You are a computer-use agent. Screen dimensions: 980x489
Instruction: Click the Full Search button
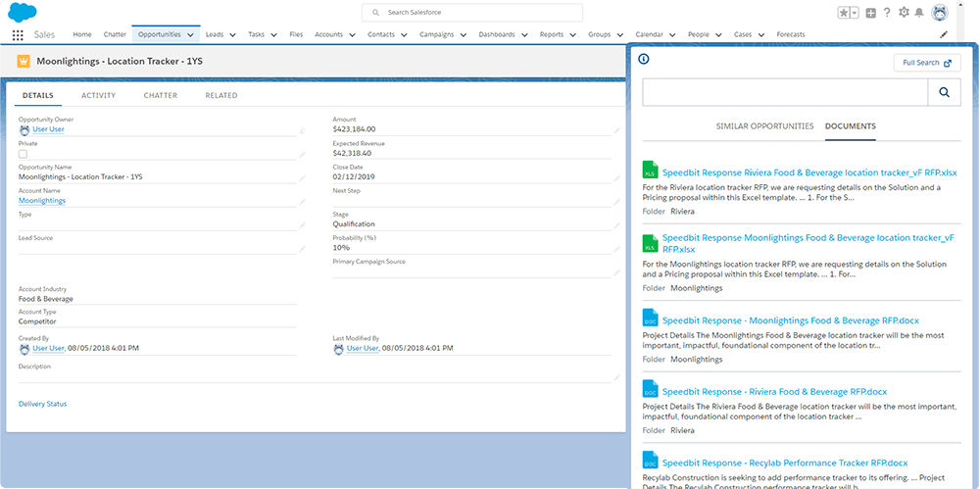pyautogui.click(x=927, y=63)
